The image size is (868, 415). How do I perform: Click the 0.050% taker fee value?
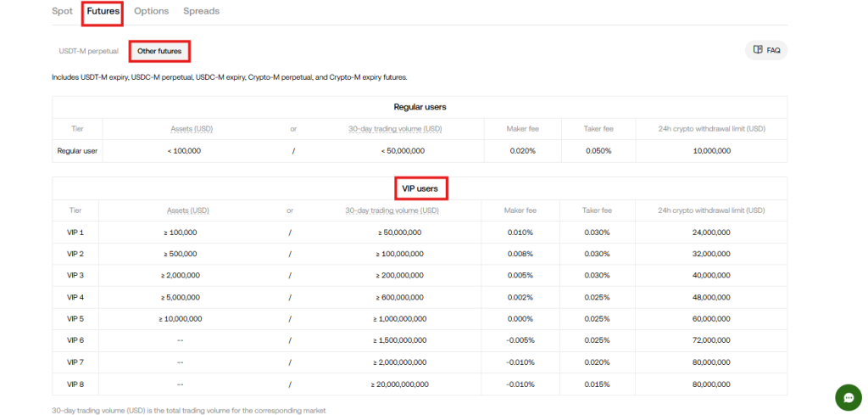[598, 151]
